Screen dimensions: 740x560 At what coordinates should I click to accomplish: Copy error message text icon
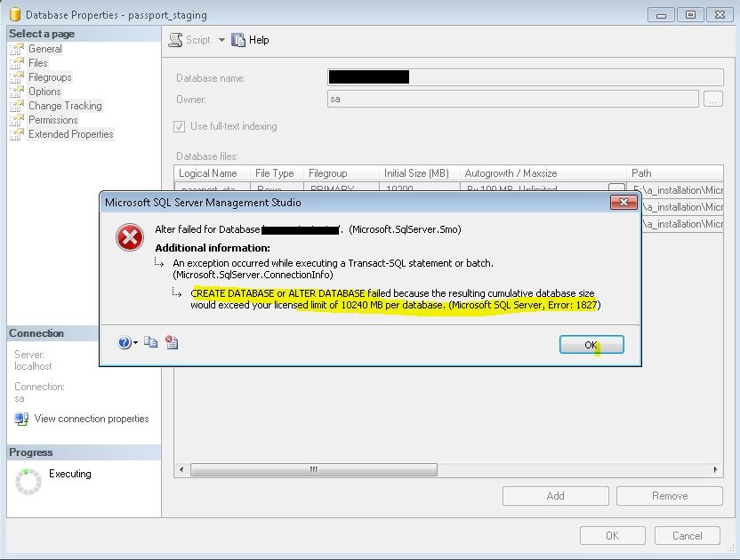coord(150,342)
